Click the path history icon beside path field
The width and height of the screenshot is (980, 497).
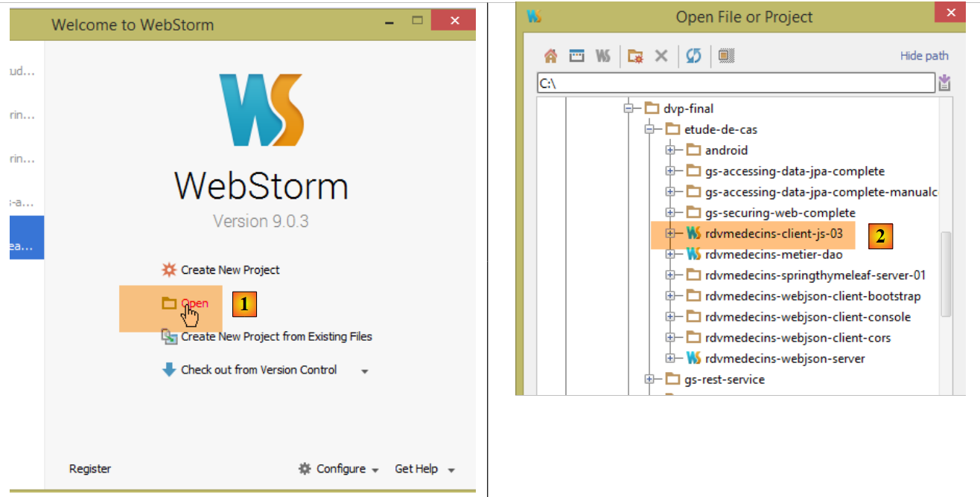[944, 83]
